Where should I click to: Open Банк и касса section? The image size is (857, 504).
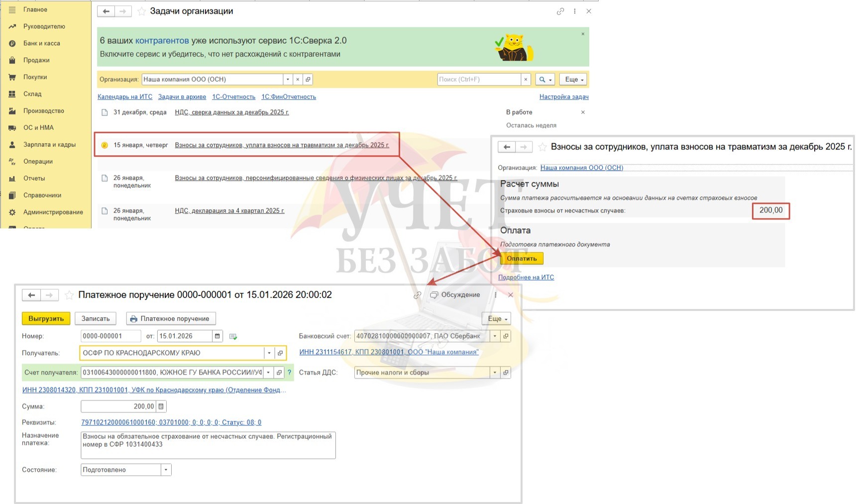(x=42, y=43)
